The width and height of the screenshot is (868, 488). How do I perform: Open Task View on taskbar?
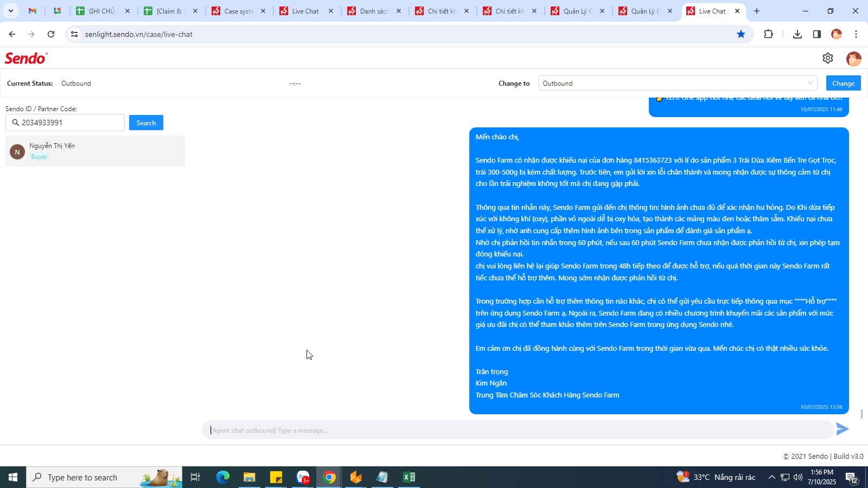[195, 477]
